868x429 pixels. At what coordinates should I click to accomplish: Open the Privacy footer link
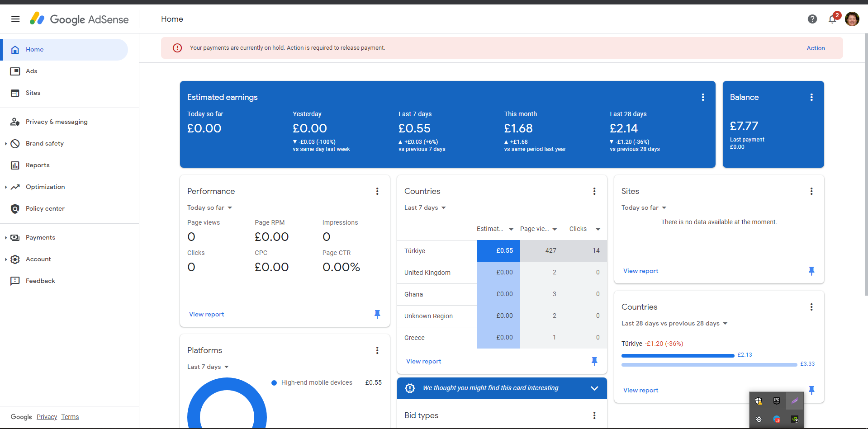(x=47, y=417)
